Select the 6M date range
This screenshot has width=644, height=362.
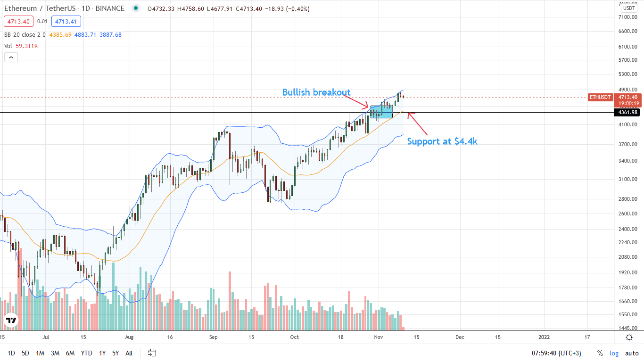pos(70,353)
